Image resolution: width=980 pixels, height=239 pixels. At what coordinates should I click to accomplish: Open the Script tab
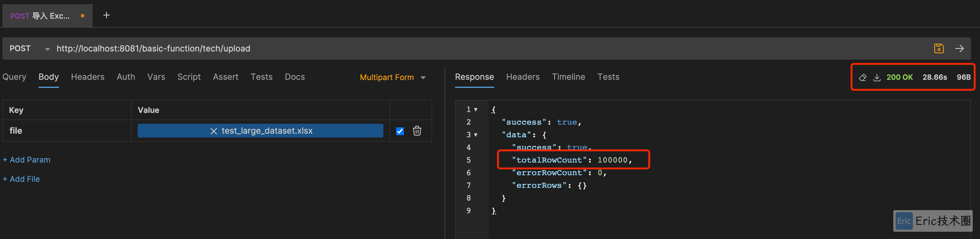(x=189, y=77)
